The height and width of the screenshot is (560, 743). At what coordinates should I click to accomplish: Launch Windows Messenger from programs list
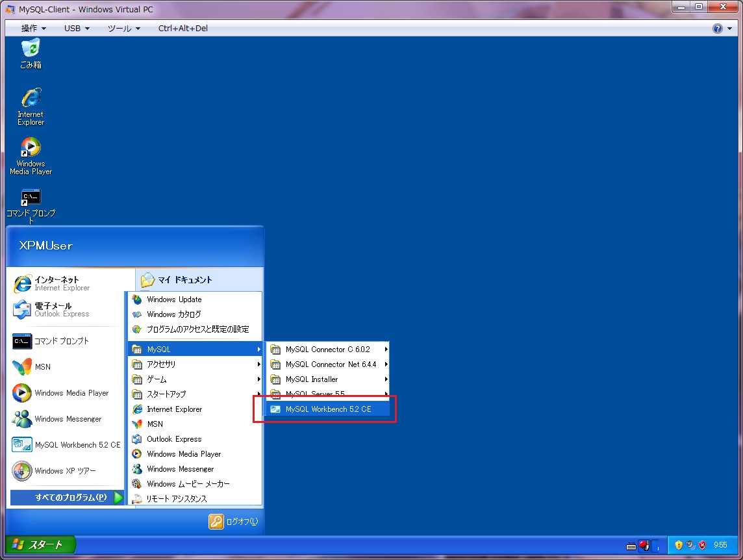(195, 469)
